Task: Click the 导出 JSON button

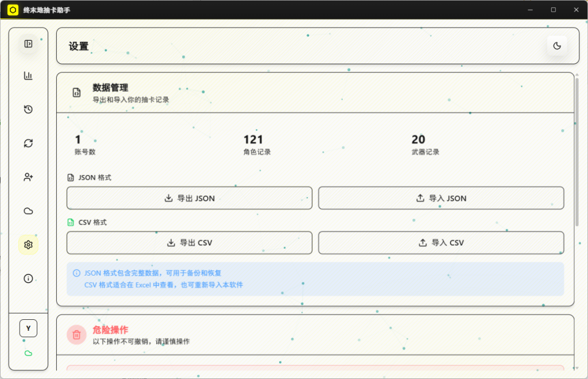Action: coord(189,198)
